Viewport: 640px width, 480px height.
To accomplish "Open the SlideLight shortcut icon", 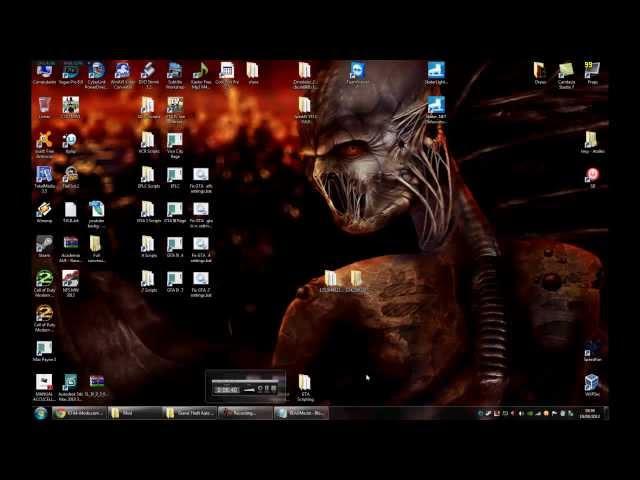I will pyautogui.click(x=436, y=73).
